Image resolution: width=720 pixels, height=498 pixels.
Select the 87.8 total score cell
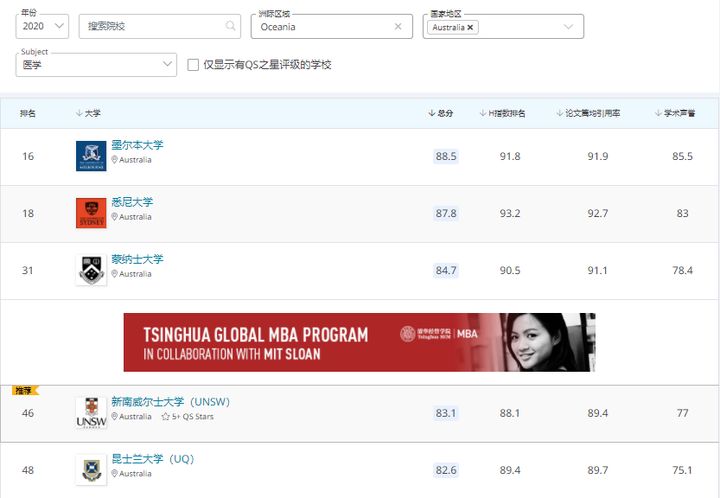[446, 213]
